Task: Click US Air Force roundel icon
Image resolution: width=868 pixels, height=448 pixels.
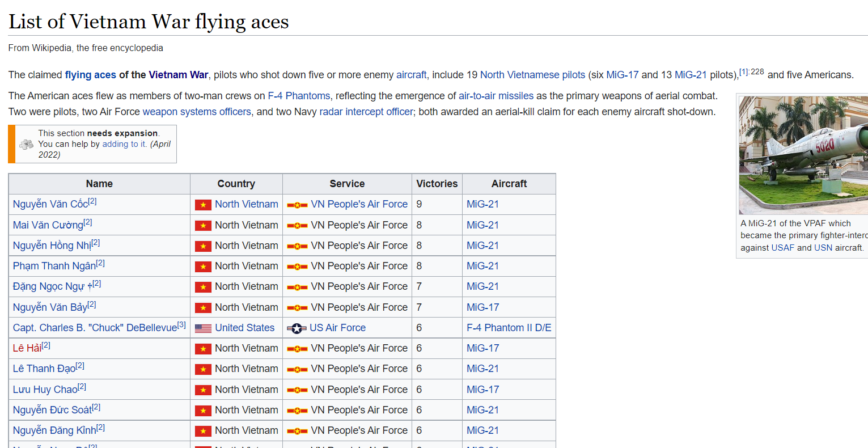Action: point(297,328)
